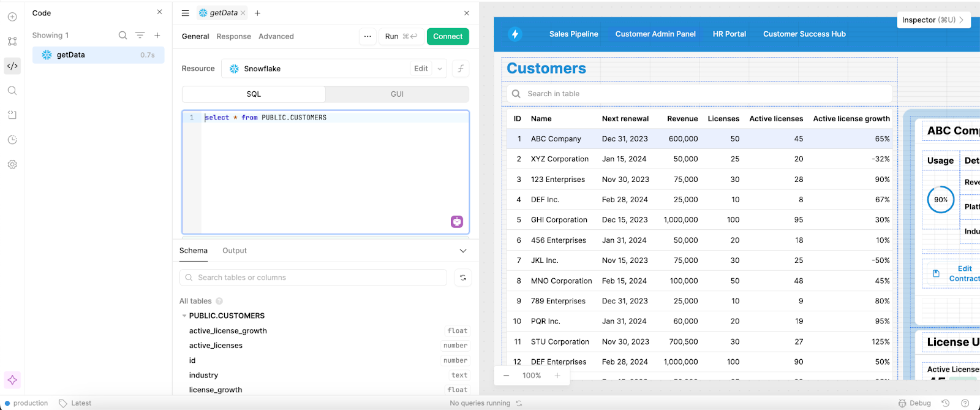This screenshot has width=980, height=410.
Task: Open the State panel icon in left rail
Action: coord(12,115)
